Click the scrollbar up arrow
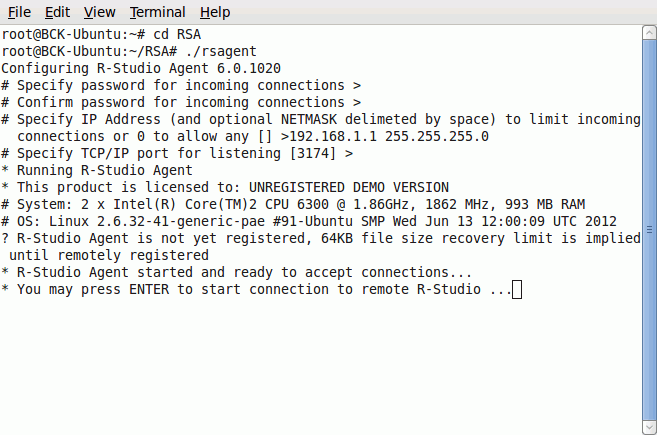The width and height of the screenshot is (657, 435). [649, 33]
